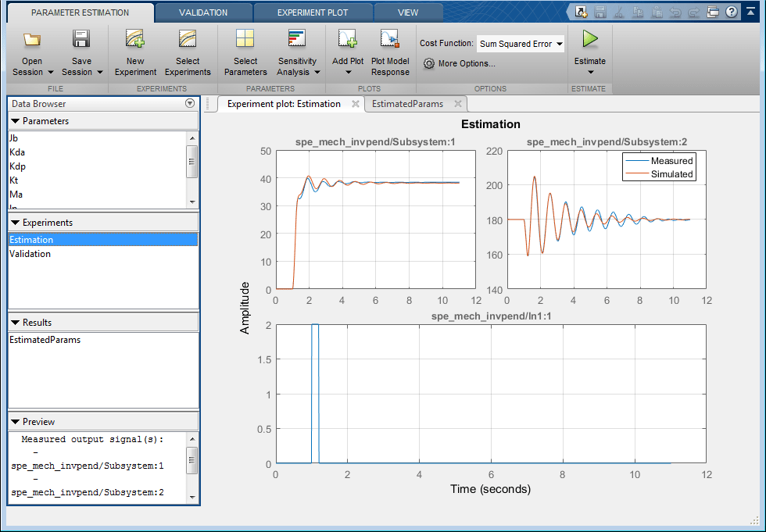Click the copy icon in quick access toolbar

click(638, 12)
